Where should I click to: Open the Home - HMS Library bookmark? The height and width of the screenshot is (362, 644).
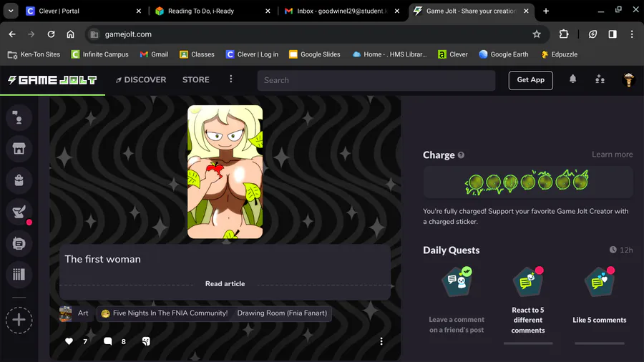click(x=390, y=54)
